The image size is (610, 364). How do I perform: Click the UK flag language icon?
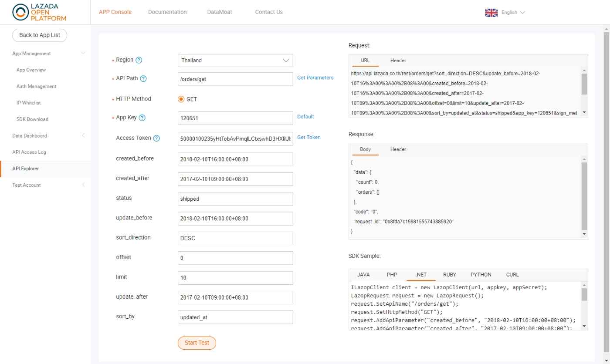pyautogui.click(x=491, y=13)
